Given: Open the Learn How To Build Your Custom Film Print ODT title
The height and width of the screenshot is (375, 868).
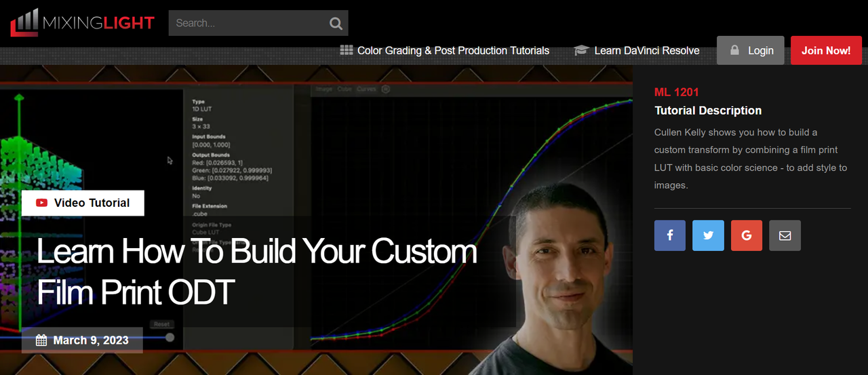Looking at the screenshot, I should pyautogui.click(x=257, y=271).
